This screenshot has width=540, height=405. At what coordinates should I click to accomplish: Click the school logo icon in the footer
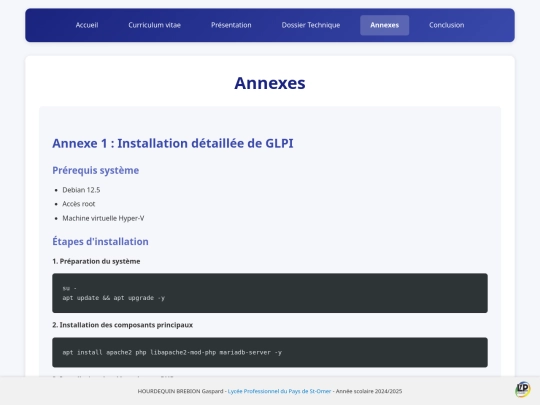[523, 390]
